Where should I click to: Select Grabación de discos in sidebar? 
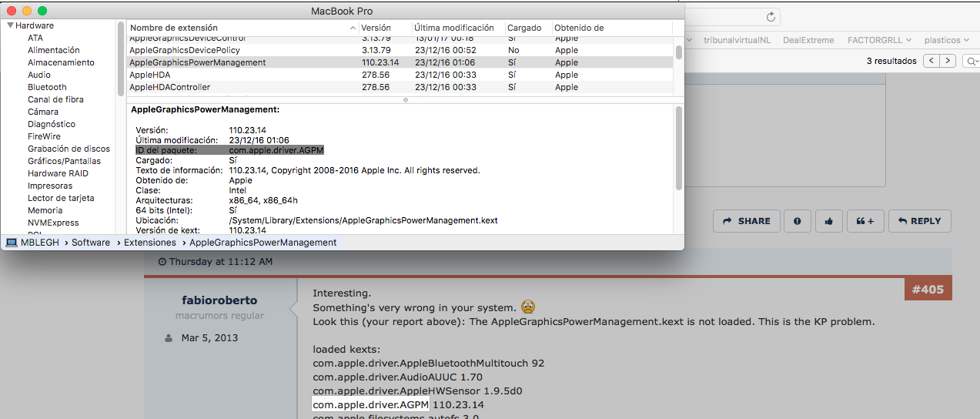click(69, 149)
